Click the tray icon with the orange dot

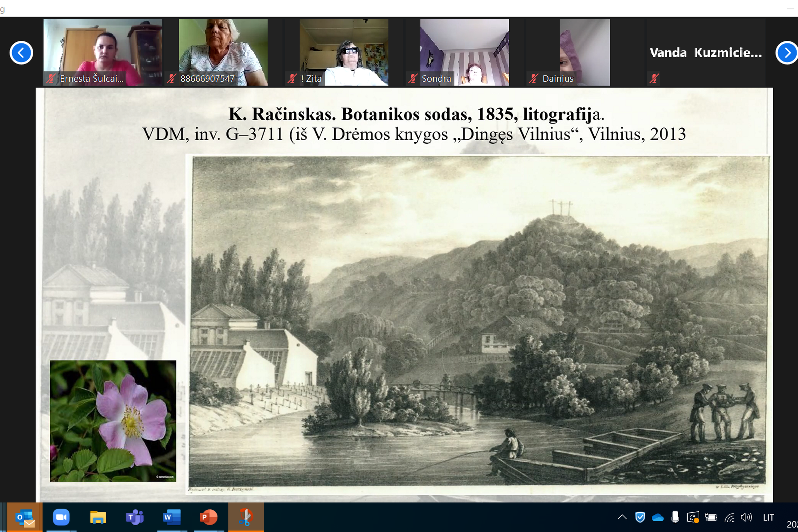coord(693,517)
